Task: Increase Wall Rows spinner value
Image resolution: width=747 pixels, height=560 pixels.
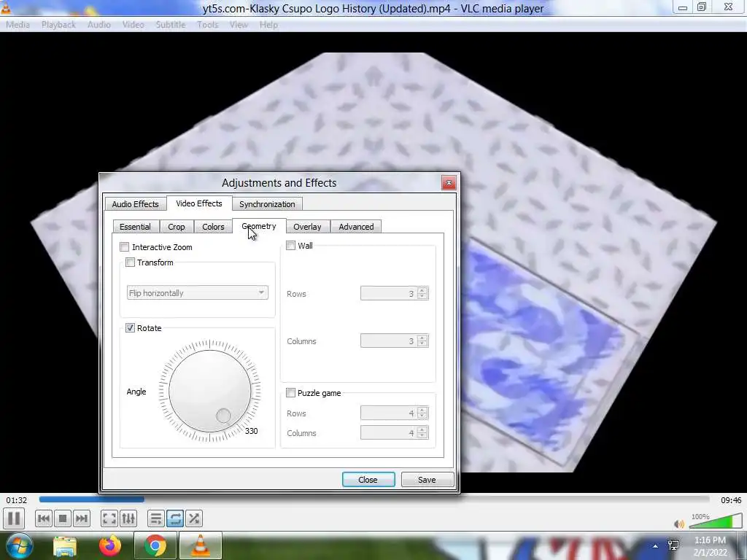Action: pyautogui.click(x=422, y=290)
